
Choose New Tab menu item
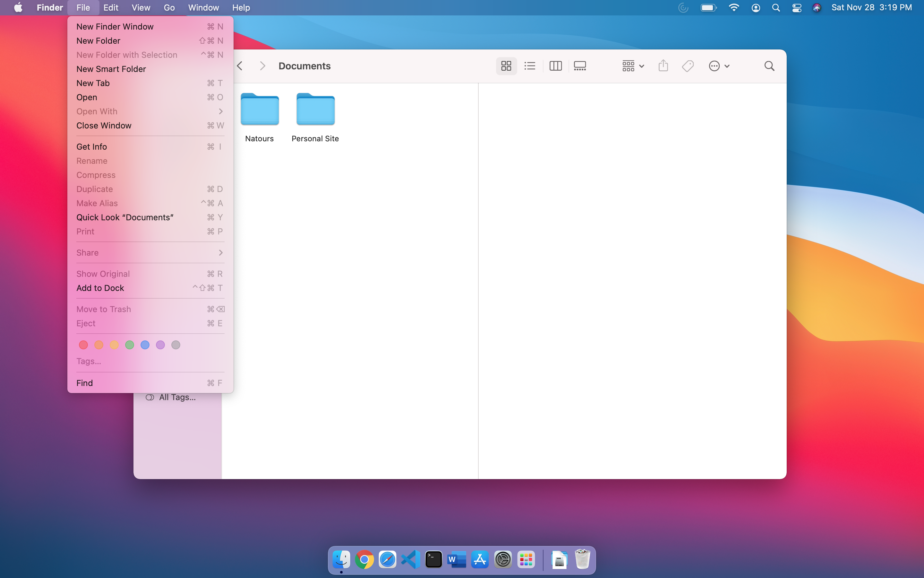[x=150, y=83]
